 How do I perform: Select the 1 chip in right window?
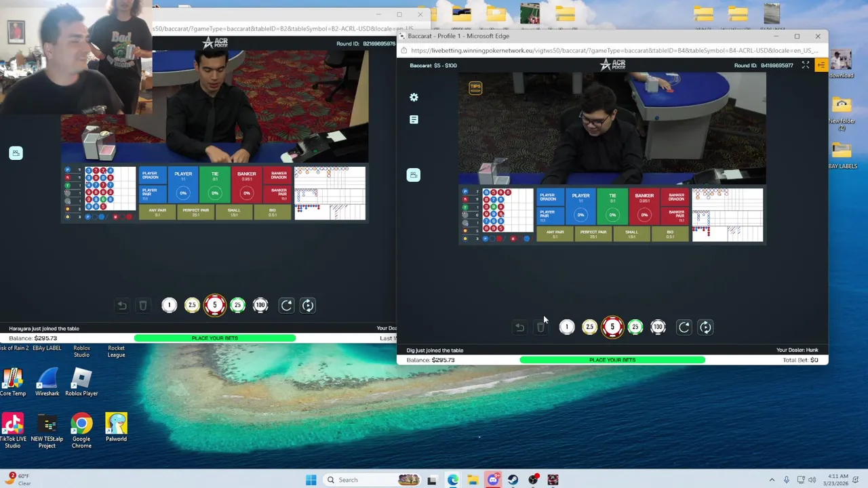pyautogui.click(x=567, y=327)
